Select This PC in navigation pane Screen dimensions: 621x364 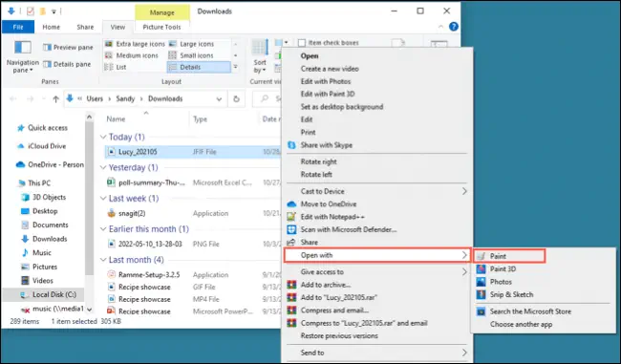(34, 183)
